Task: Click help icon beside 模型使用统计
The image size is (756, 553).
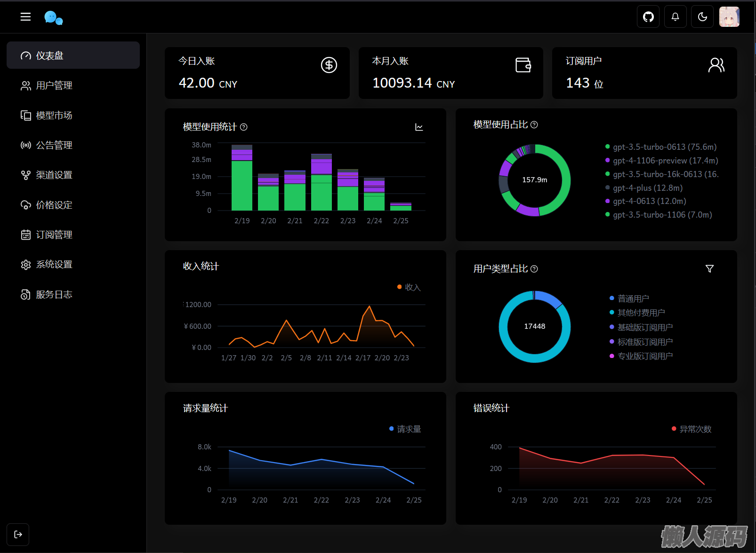Action: [x=244, y=127]
